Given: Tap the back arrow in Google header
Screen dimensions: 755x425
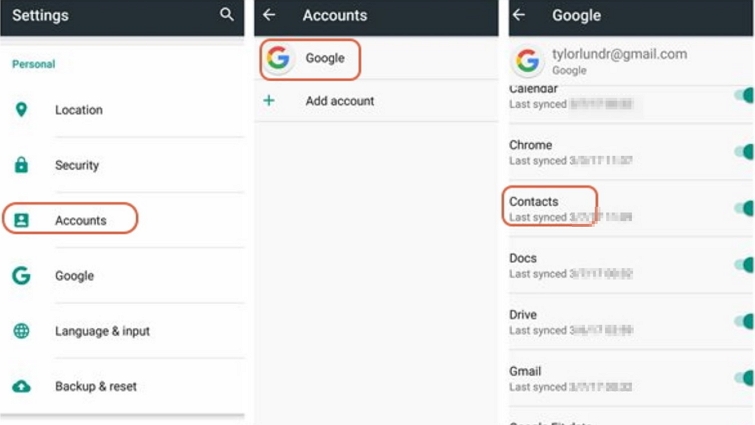Looking at the screenshot, I should tap(518, 15).
